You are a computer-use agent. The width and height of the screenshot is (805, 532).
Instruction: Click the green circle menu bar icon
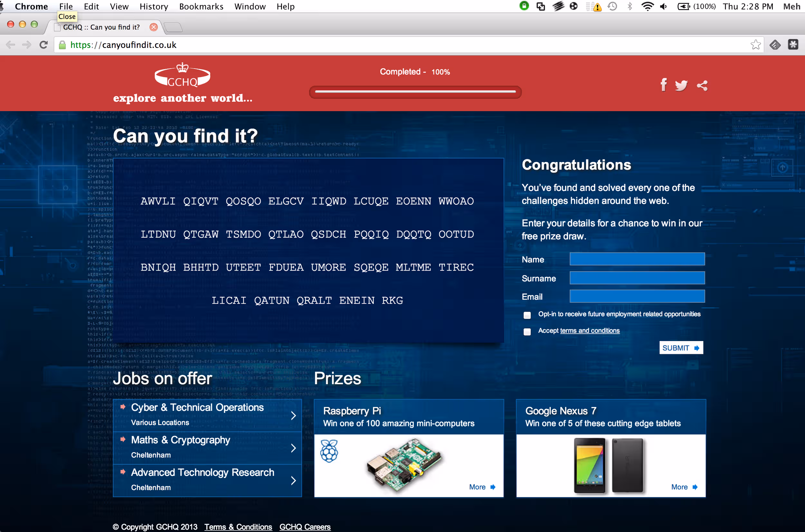(524, 6)
